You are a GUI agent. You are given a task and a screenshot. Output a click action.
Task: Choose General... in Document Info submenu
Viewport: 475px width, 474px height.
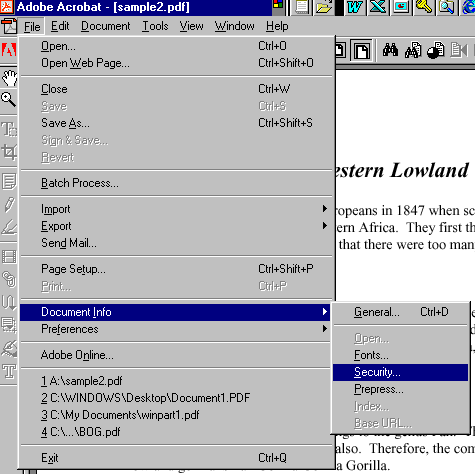[401, 312]
